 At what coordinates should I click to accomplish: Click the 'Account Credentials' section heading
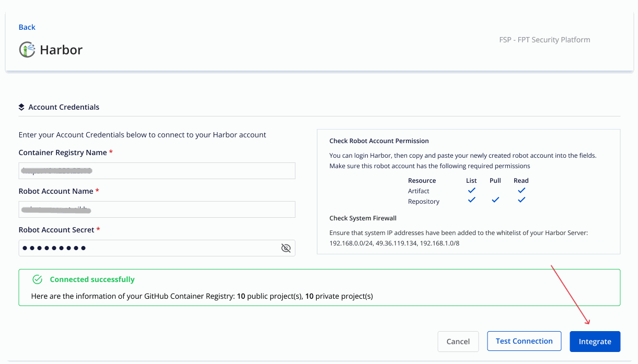click(64, 107)
